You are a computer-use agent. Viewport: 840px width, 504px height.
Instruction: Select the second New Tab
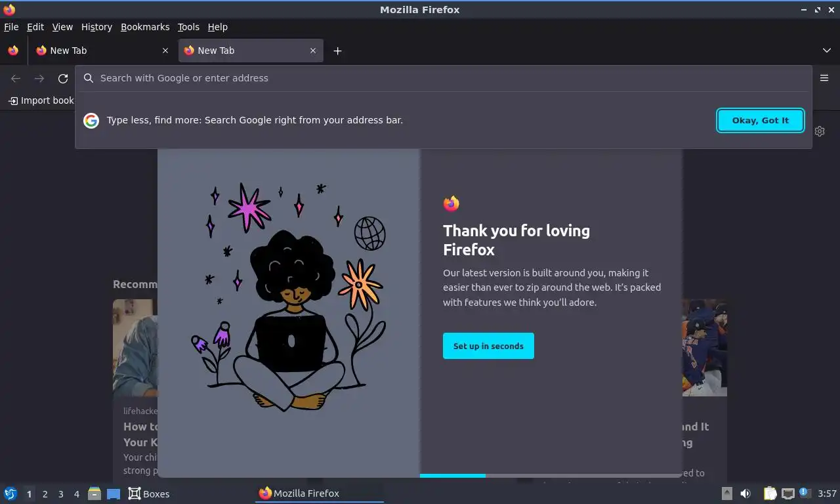click(251, 51)
